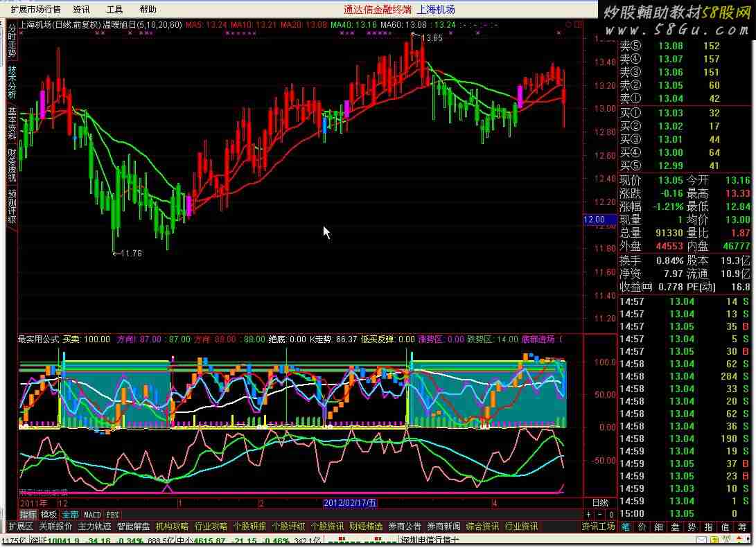The height and width of the screenshot is (548, 756).
Task: Select the 细 detail tab
Action: click(658, 527)
